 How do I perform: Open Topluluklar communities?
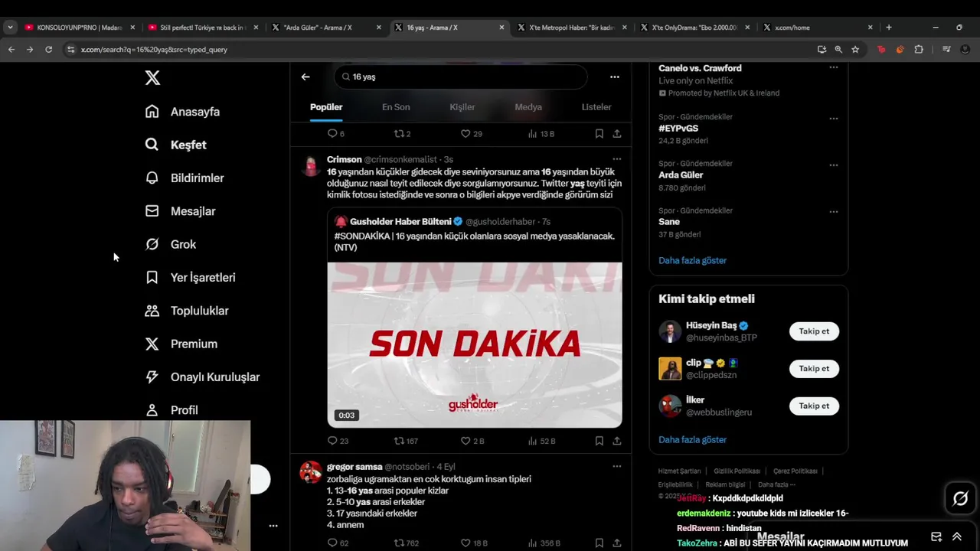187,311
